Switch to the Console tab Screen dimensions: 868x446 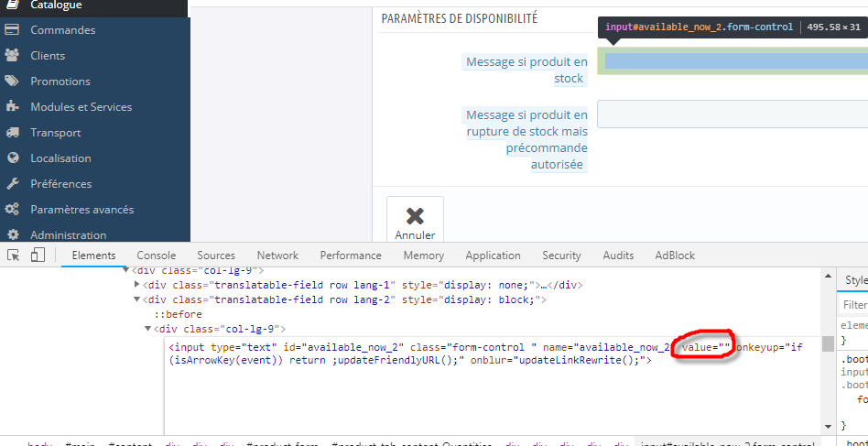156,256
